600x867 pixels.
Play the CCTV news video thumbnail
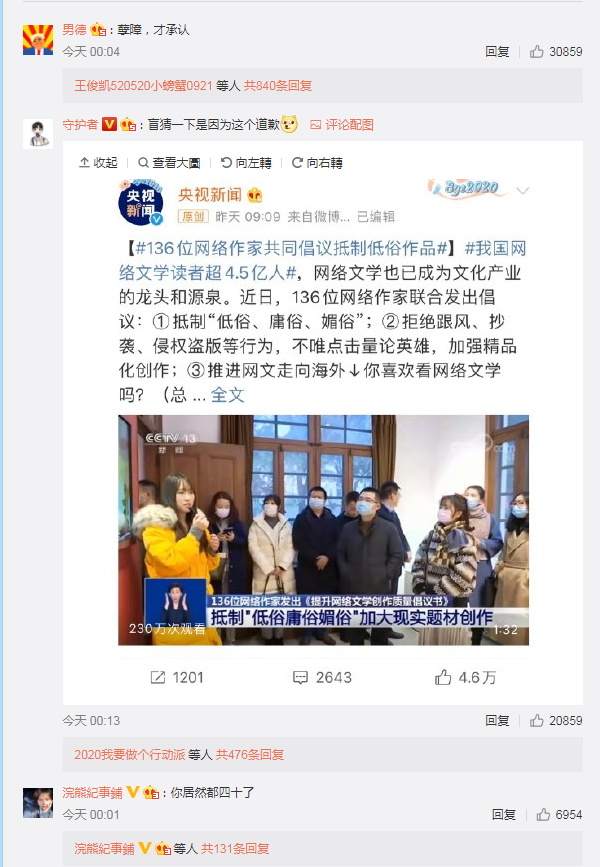[324, 530]
